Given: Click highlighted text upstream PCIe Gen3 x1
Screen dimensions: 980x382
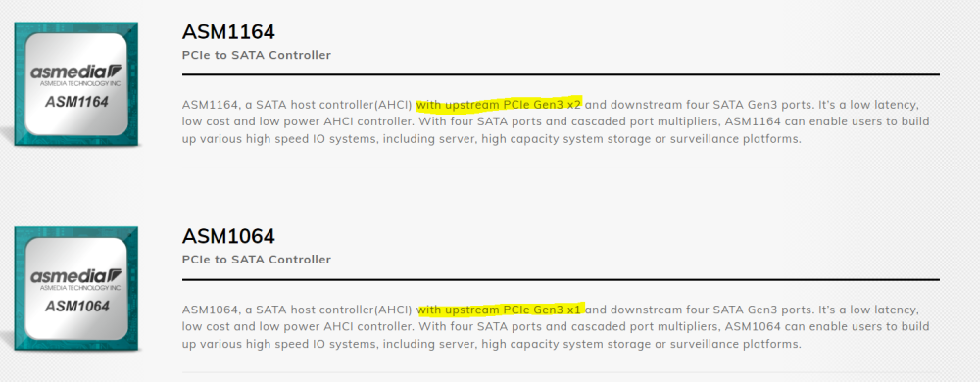Looking at the screenshot, I should click(x=514, y=309).
